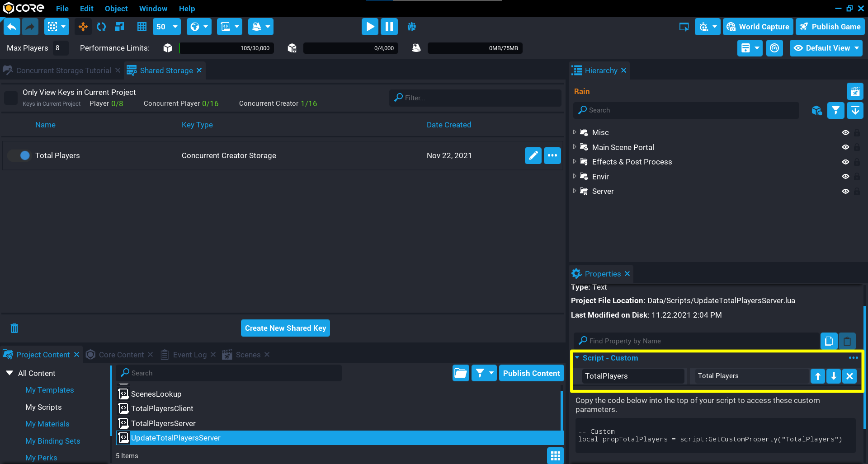
Task: Click the trash icon below the storage key list
Action: coord(14,328)
